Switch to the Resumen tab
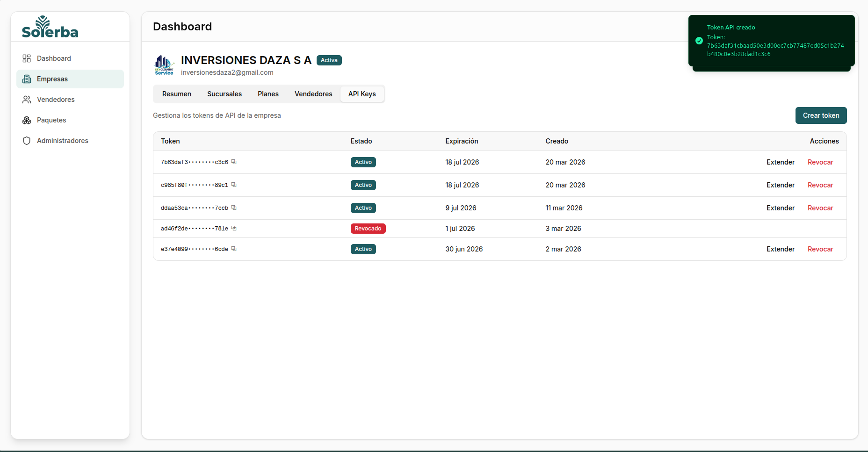 [177, 94]
